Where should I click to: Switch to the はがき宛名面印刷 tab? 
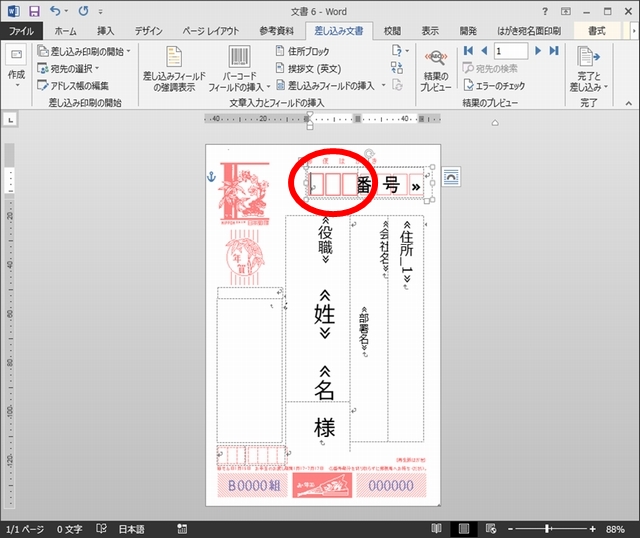pos(529,31)
